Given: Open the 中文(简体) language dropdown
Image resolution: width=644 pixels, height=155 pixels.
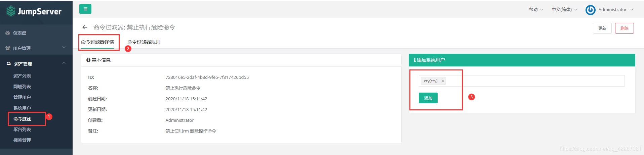Looking at the screenshot, I should 564,10.
